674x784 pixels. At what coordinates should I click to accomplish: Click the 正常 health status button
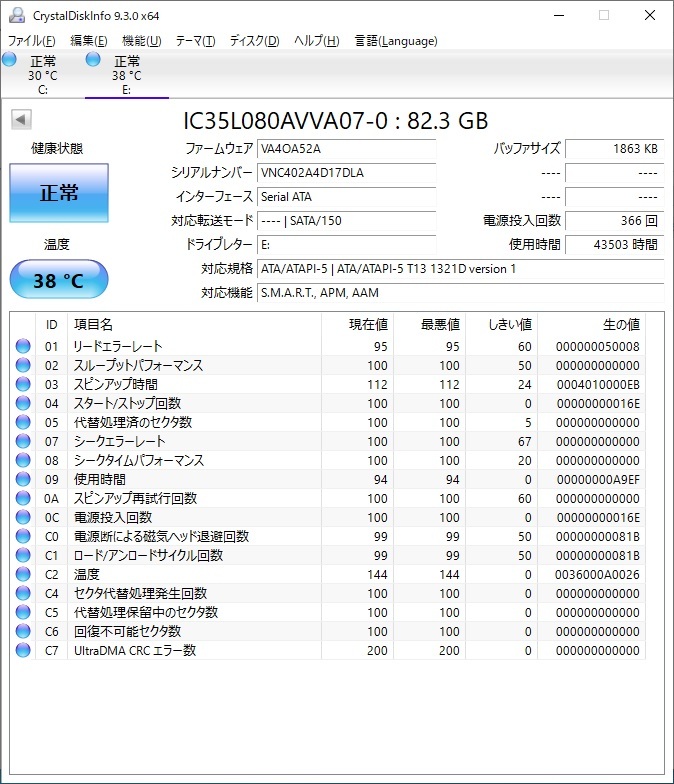59,193
